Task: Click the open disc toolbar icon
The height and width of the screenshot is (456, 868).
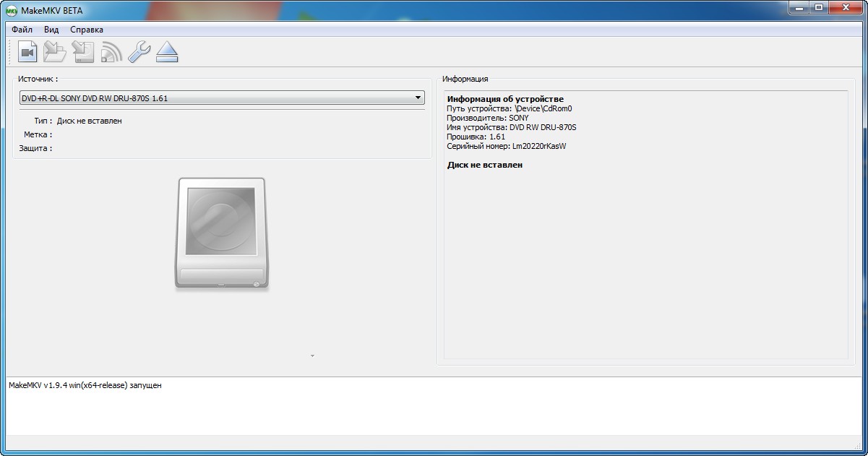Action: (55, 52)
